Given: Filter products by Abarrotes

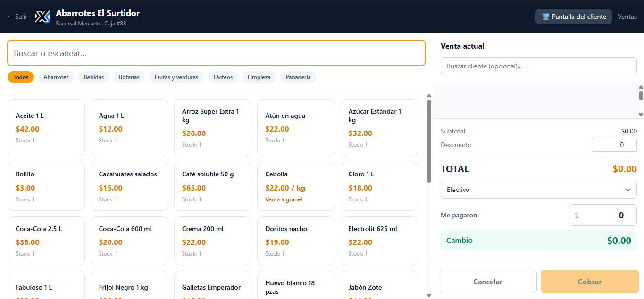Looking at the screenshot, I should click(56, 77).
